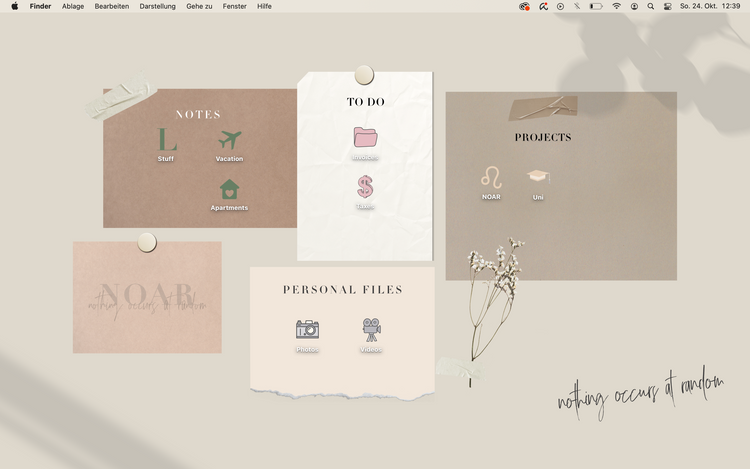Open Control Center in menu bar
Screen dimensions: 750x469
click(667, 6)
